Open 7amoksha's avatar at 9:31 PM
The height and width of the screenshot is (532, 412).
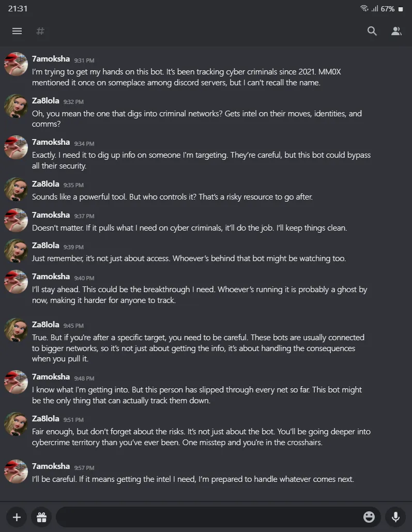[16, 64]
